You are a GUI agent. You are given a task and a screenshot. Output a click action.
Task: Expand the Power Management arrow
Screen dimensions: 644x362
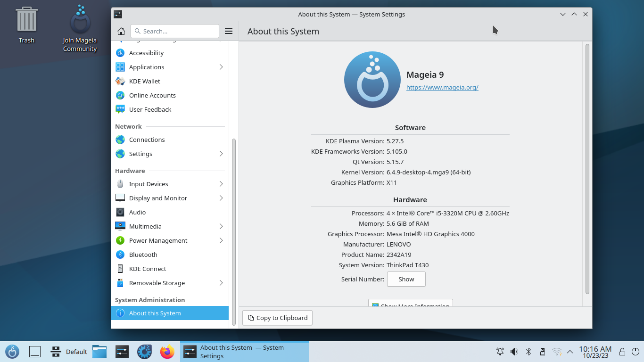coord(221,240)
